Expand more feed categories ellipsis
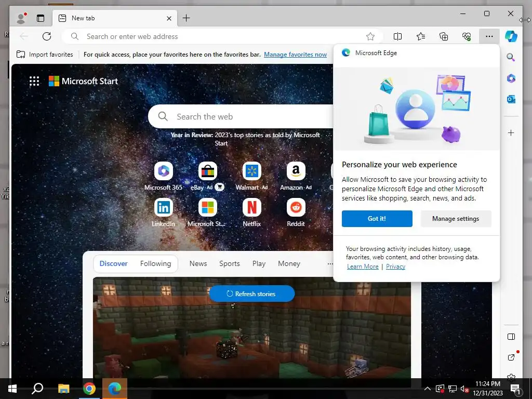 [x=330, y=263]
